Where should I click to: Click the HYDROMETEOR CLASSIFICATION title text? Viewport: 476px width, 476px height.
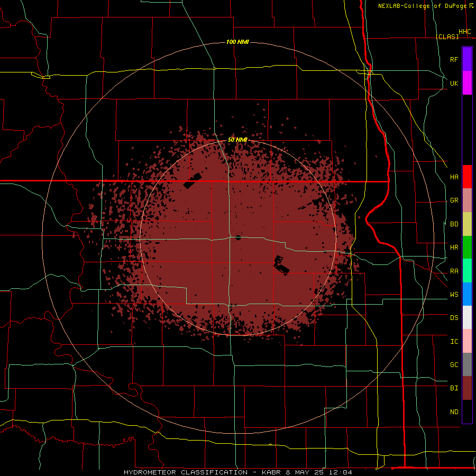pos(186,472)
